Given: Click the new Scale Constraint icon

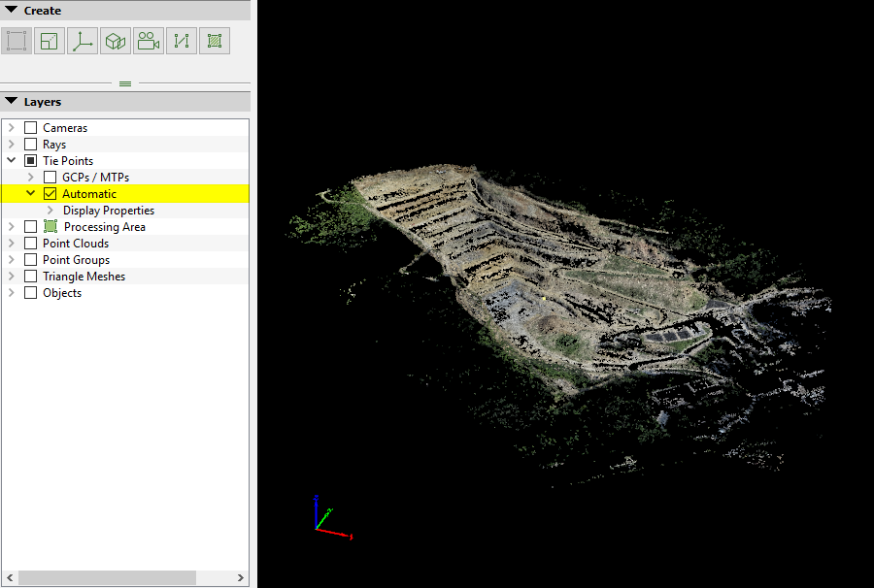Looking at the screenshot, I should click(x=50, y=41).
